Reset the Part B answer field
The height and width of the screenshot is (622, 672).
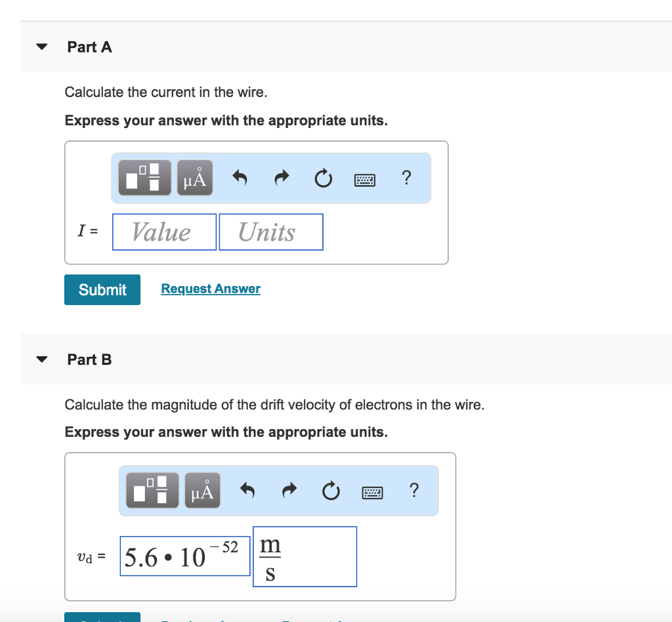tap(331, 490)
